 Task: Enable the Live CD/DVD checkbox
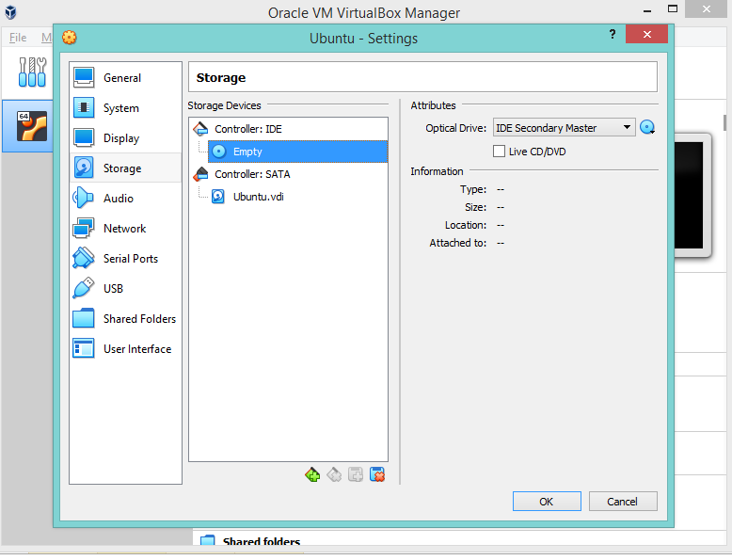(x=499, y=152)
